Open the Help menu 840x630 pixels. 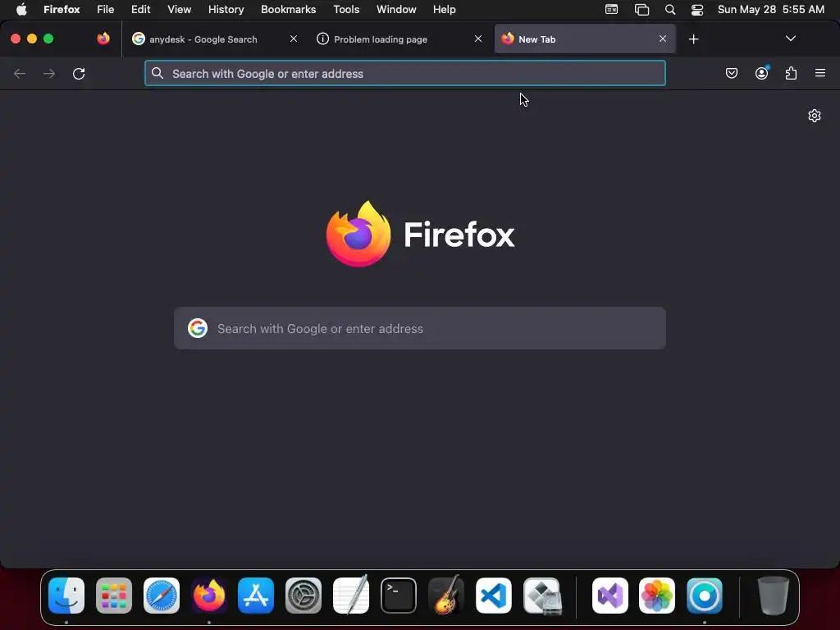[x=445, y=10]
